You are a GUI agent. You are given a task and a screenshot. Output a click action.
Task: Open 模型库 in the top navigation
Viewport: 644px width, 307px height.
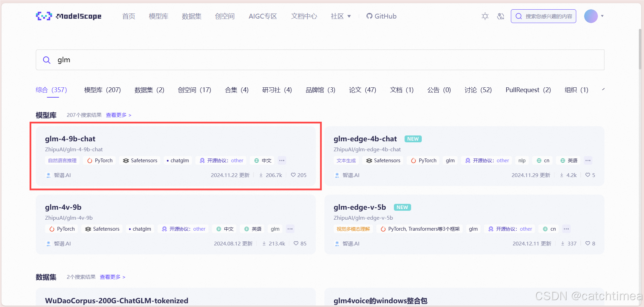tap(159, 16)
